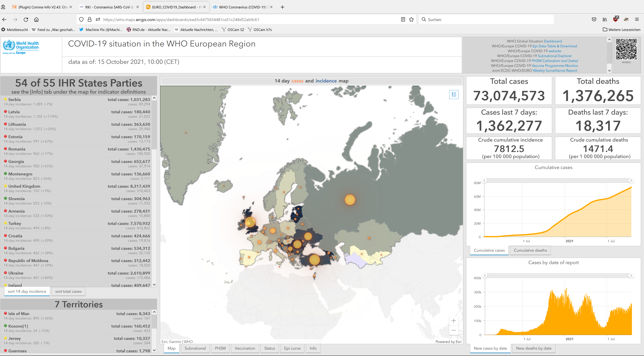The width and height of the screenshot is (644, 356).
Task: Bookmark this page with the star
Action: click(411, 20)
